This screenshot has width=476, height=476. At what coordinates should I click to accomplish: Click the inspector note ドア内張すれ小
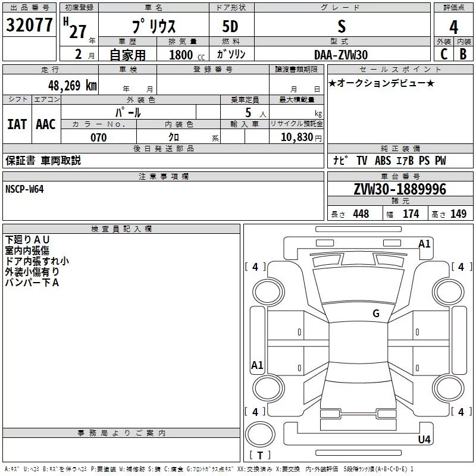pos(37,261)
